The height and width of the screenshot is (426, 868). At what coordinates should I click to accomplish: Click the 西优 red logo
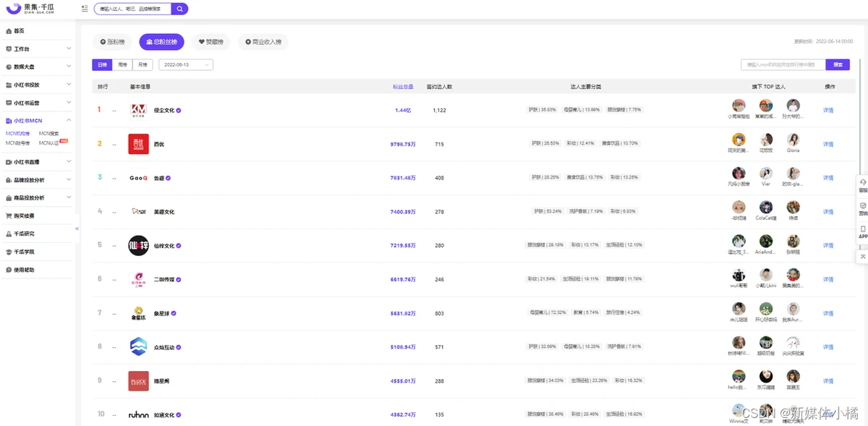pyautogui.click(x=138, y=144)
